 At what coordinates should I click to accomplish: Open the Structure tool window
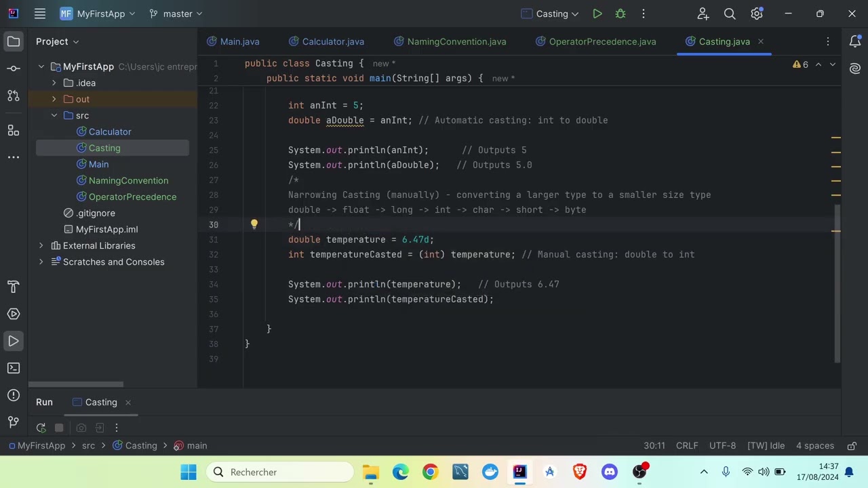click(x=14, y=129)
